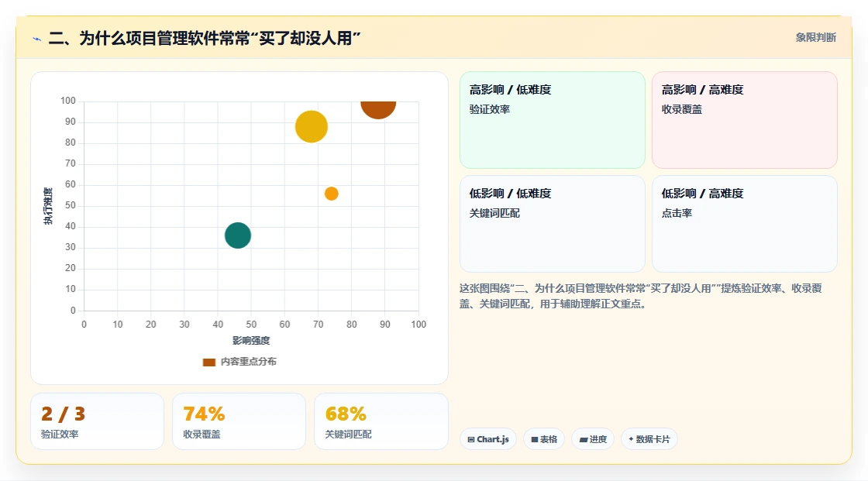Image resolution: width=868 pixels, height=481 pixels.
Task: Click the large yellow bubble in chart
Action: pyautogui.click(x=312, y=127)
